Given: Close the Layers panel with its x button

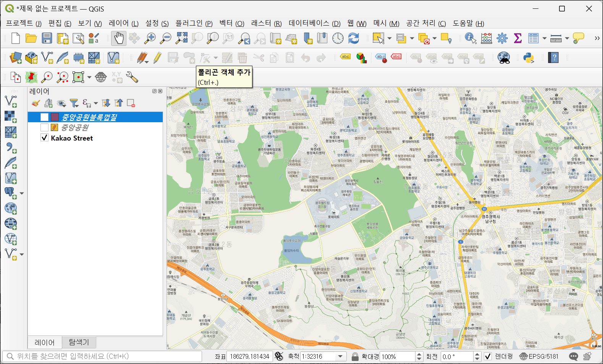Looking at the screenshot, I should pyautogui.click(x=160, y=91).
